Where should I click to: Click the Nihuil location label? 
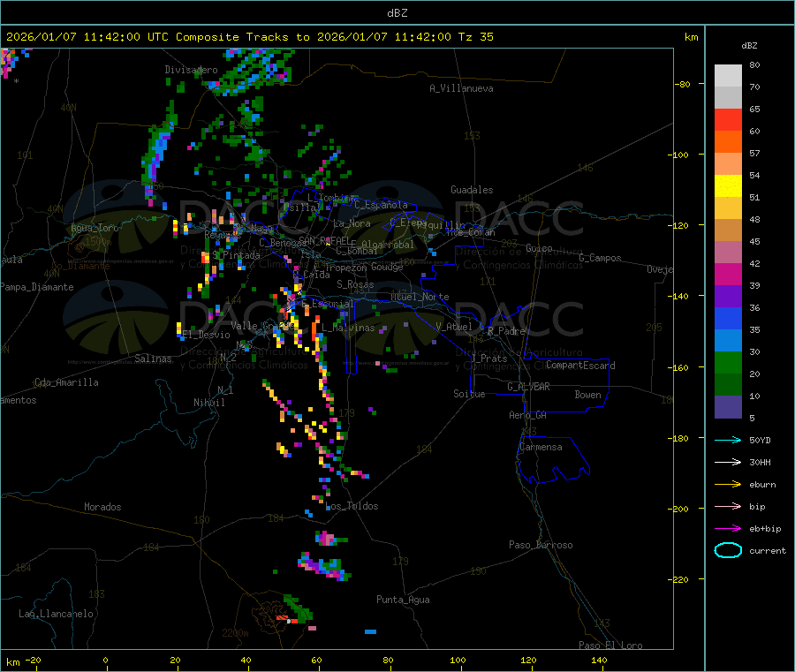click(209, 403)
